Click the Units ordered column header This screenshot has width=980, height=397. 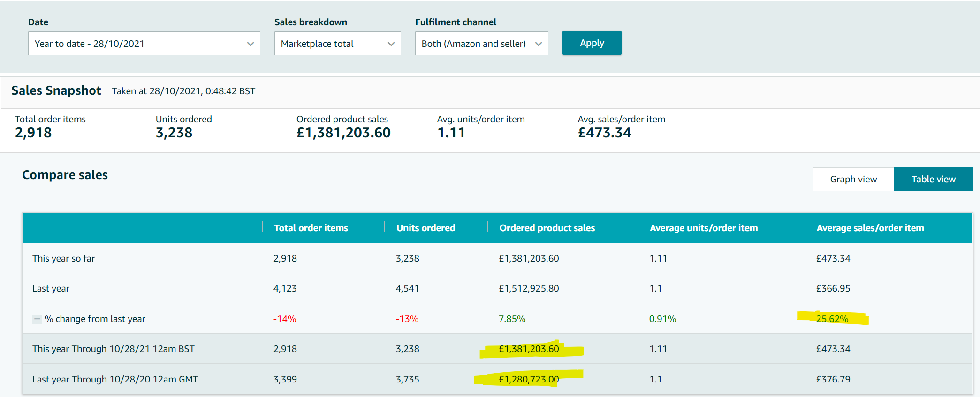425,228
